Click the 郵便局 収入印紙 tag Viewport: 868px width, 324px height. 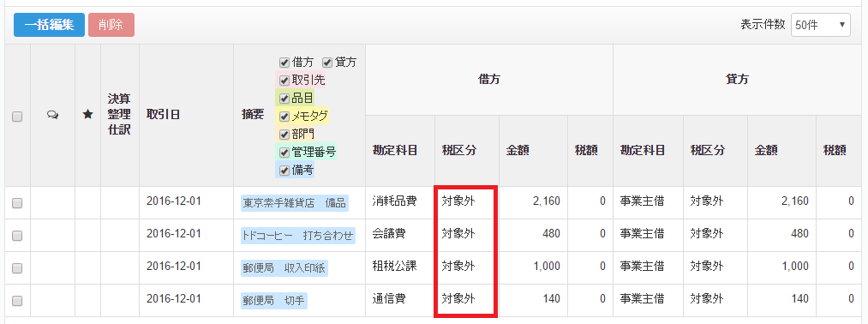click(284, 268)
